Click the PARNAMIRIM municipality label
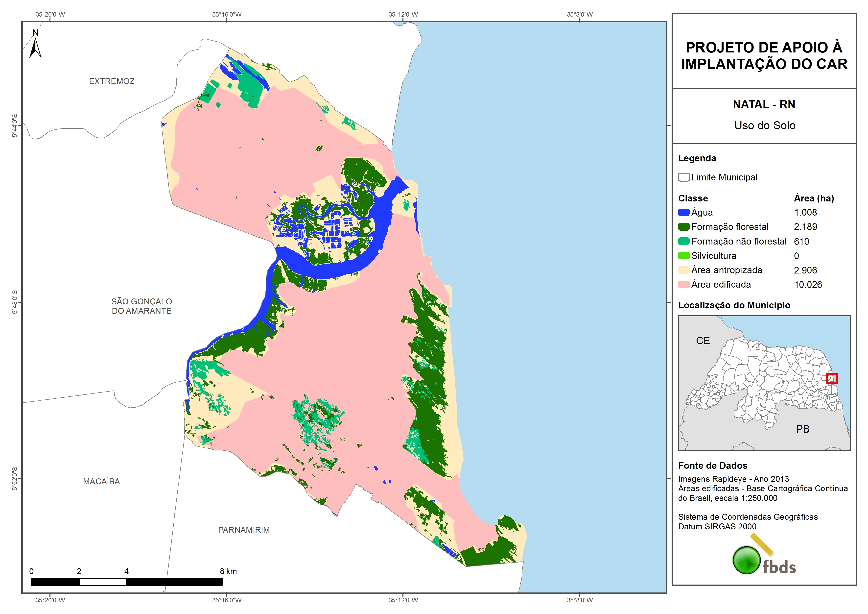The width and height of the screenshot is (868, 614). (244, 530)
